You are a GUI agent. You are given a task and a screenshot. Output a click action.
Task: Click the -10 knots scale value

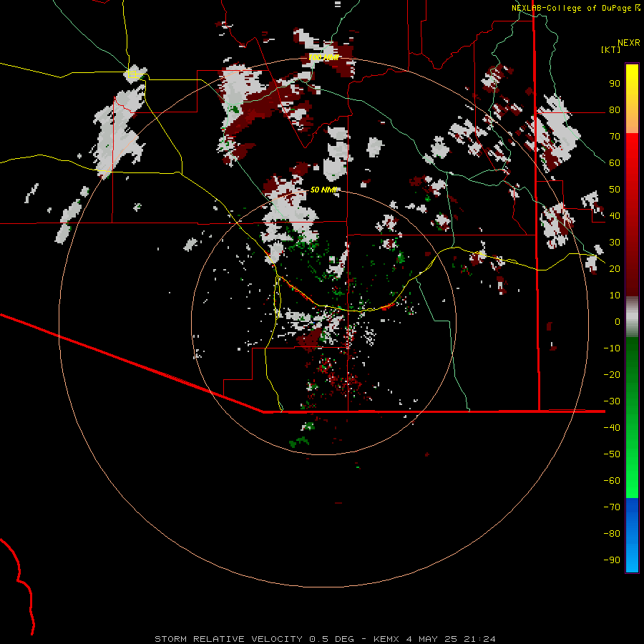612,348
